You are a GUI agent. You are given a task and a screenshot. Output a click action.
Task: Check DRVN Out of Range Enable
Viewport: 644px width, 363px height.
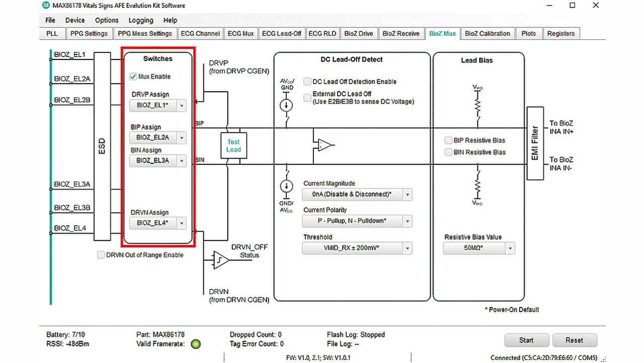101,255
